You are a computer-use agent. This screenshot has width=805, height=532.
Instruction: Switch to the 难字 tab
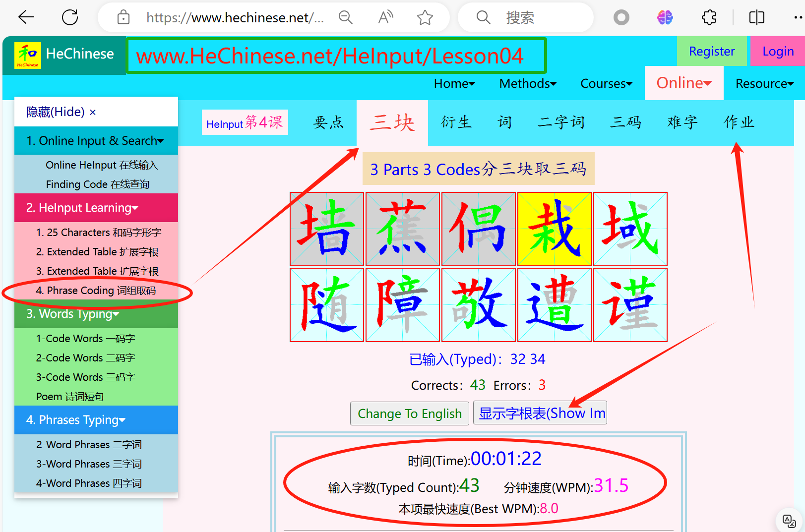point(682,122)
